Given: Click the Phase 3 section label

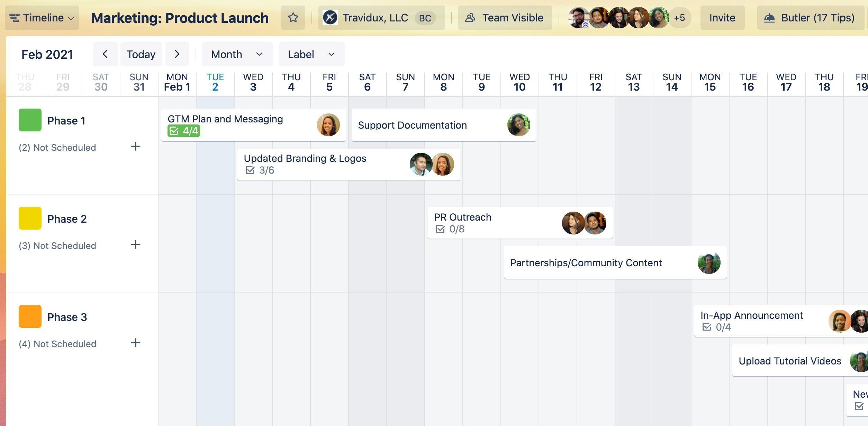Looking at the screenshot, I should 66,316.
